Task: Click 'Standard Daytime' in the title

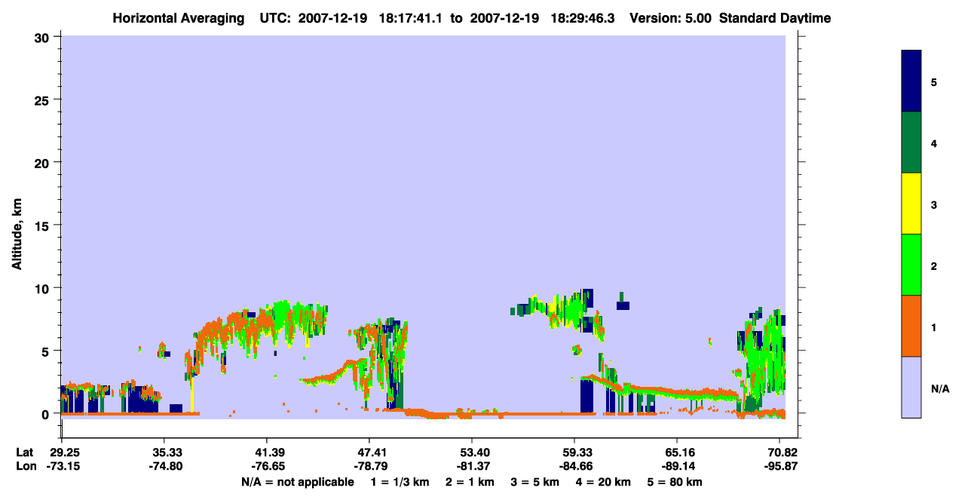Action: coord(775,18)
